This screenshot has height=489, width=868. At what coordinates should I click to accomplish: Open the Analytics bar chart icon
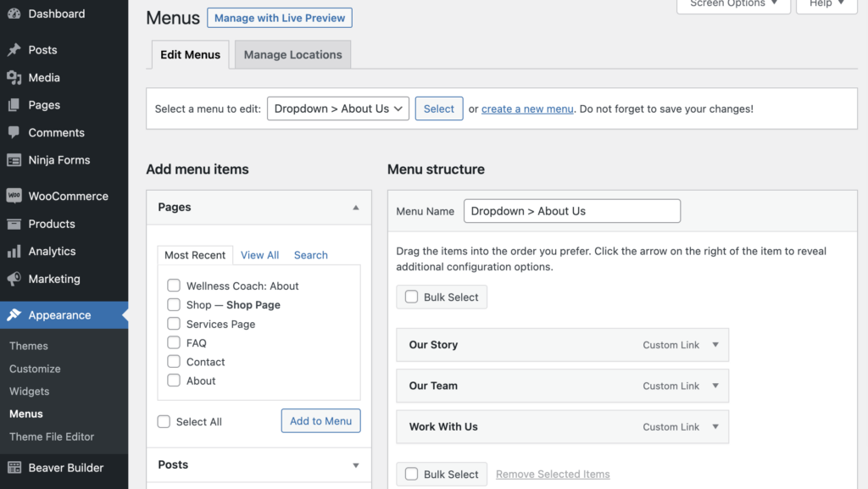coord(14,251)
